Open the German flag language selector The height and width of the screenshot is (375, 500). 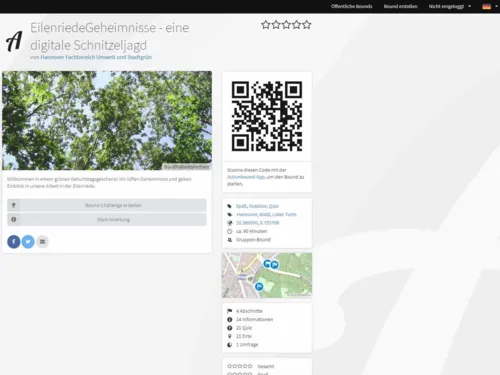[x=490, y=6]
